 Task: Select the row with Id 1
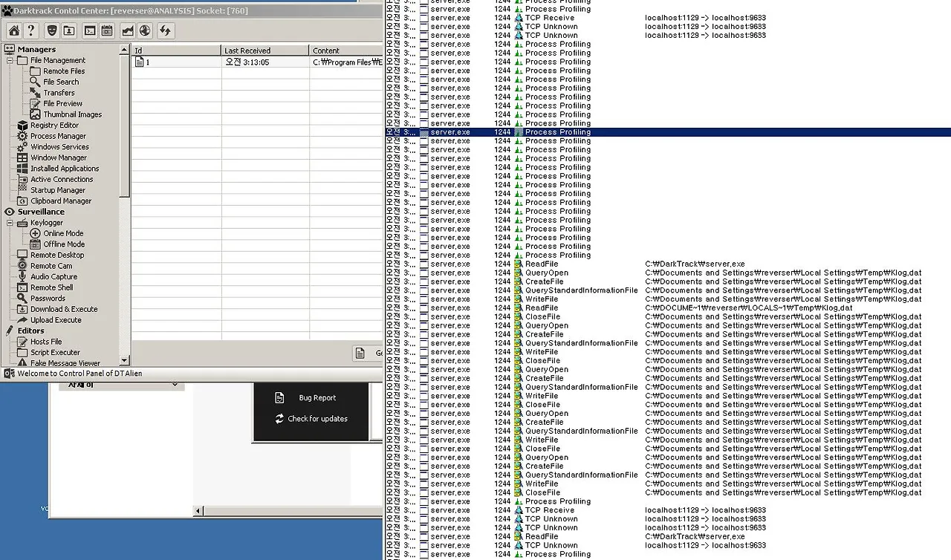(x=257, y=62)
